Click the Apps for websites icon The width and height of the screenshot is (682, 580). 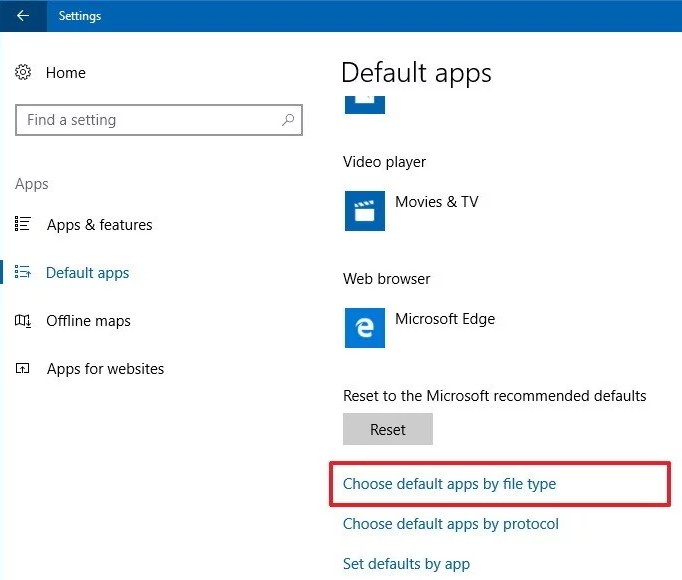pos(24,369)
